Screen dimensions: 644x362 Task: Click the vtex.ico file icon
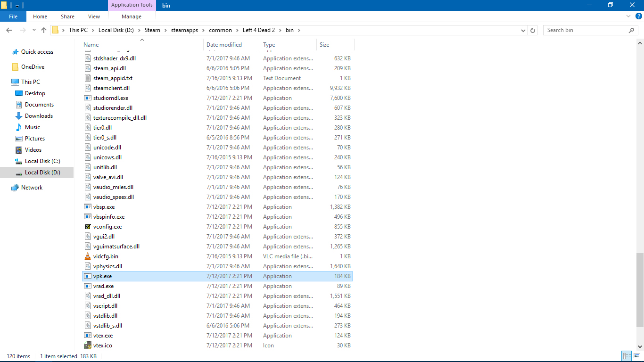click(87, 346)
